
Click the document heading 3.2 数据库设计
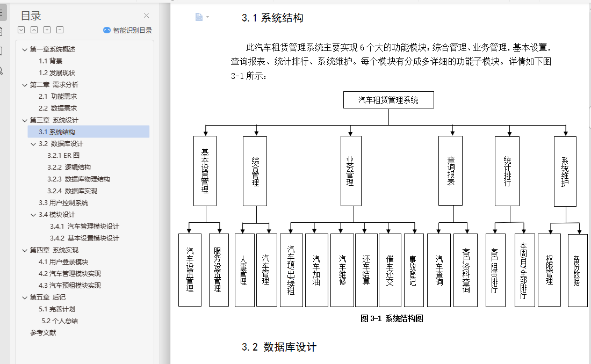(279, 347)
